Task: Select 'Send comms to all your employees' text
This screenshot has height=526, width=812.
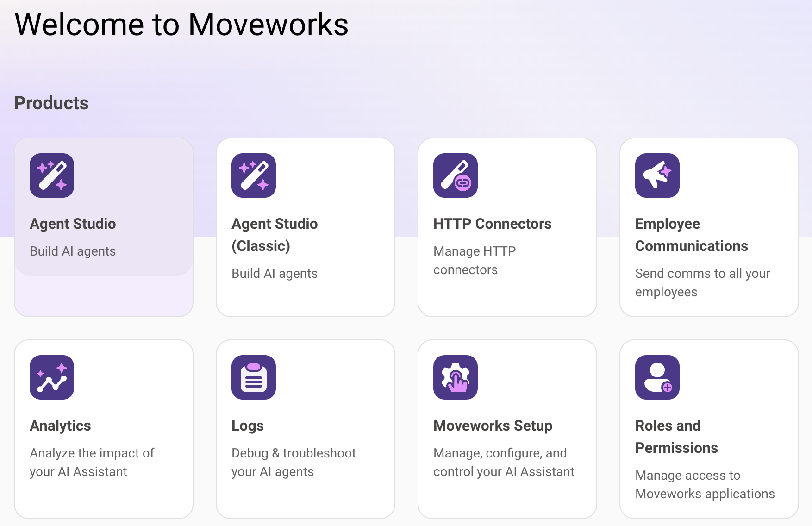Action: pos(703,282)
